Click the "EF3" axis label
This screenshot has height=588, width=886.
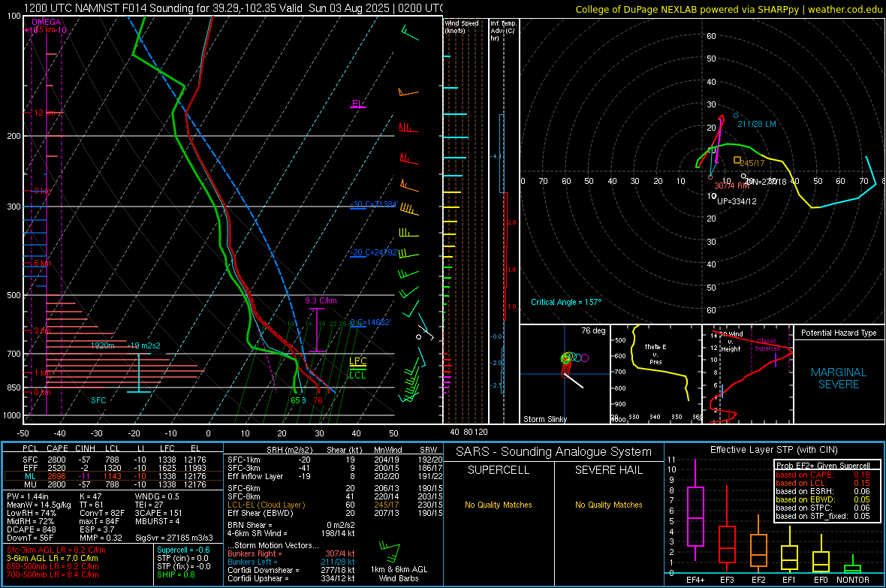click(727, 580)
